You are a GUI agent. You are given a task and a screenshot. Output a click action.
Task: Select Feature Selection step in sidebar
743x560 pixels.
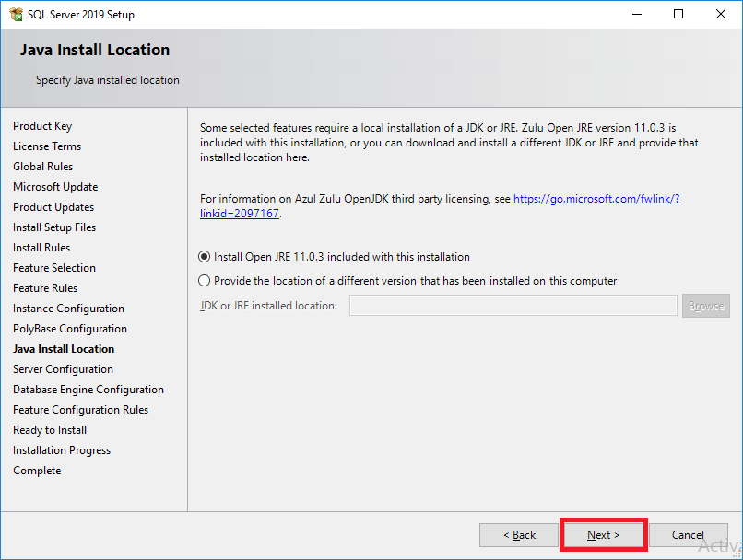(54, 268)
